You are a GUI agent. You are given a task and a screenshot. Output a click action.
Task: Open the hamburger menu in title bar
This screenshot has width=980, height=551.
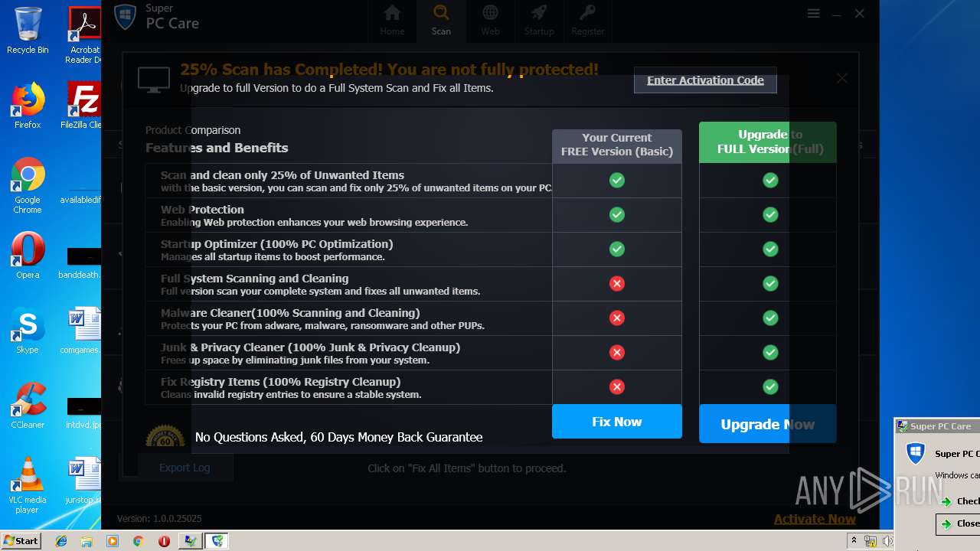point(814,14)
